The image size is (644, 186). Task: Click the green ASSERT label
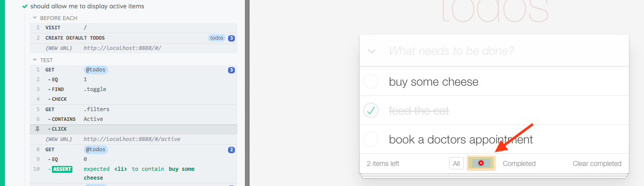[63, 169]
